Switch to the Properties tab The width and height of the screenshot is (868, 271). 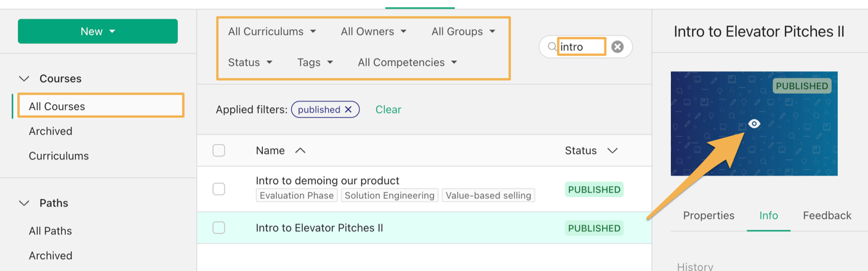[709, 216]
